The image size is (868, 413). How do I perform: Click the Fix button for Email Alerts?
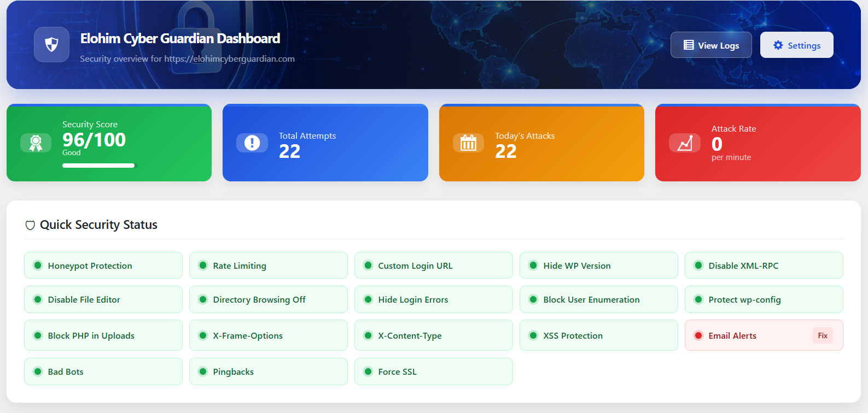[823, 335]
